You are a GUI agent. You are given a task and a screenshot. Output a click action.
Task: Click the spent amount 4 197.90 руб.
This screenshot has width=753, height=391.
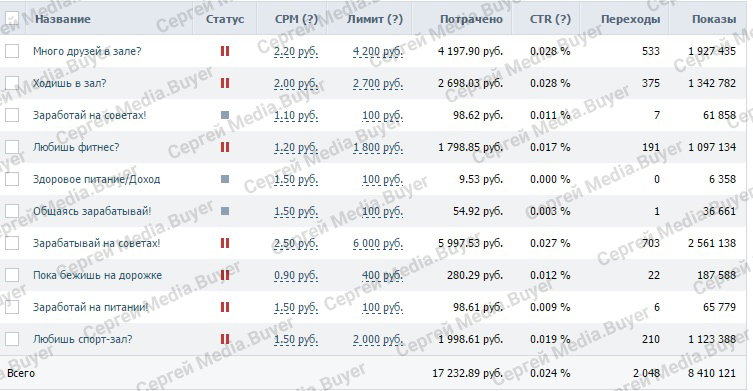(471, 51)
